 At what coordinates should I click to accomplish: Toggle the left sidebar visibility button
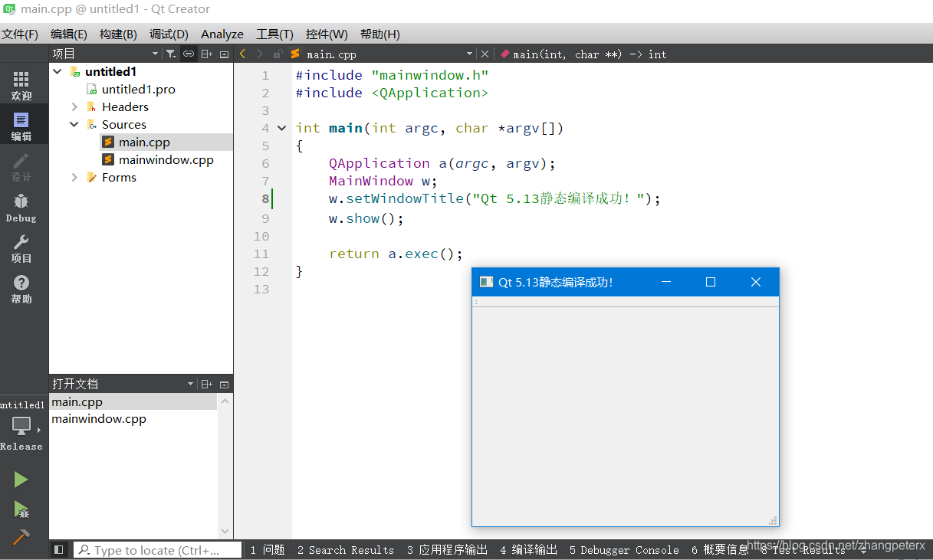click(x=58, y=549)
